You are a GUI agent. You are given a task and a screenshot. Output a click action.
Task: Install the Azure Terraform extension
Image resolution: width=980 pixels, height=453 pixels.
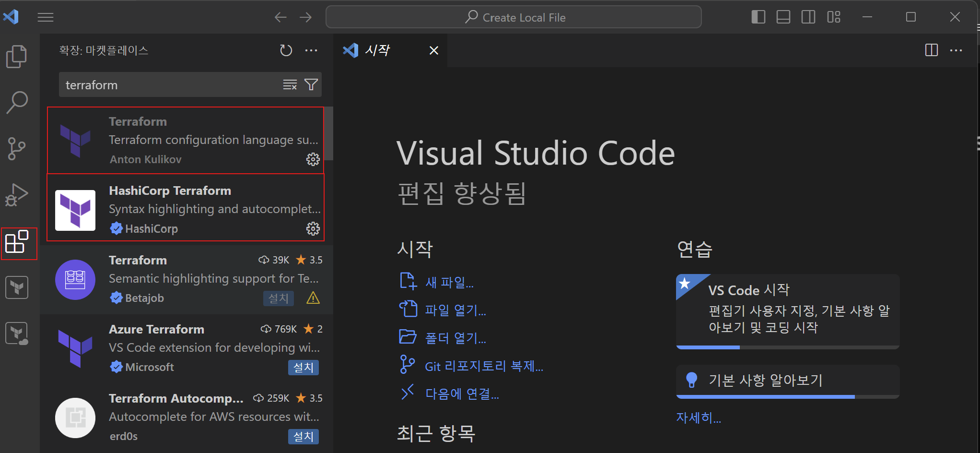click(x=303, y=368)
